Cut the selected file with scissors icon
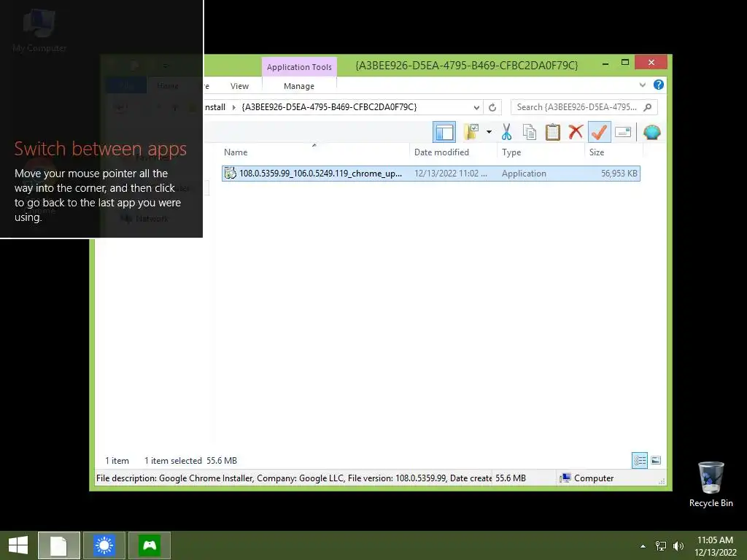Image resolution: width=747 pixels, height=560 pixels. (x=506, y=132)
